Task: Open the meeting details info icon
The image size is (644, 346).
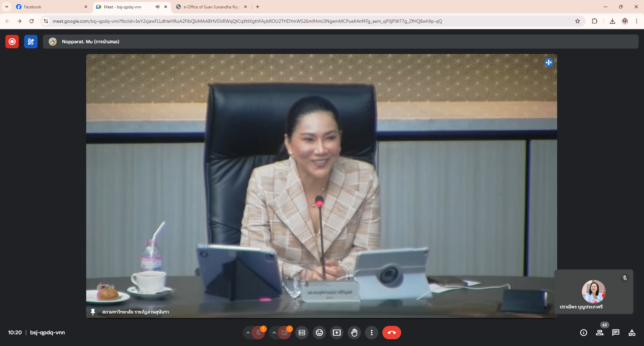Action: 584,333
